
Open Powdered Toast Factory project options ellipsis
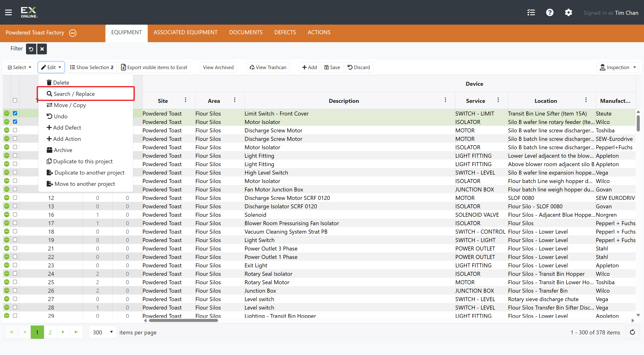pyautogui.click(x=73, y=33)
